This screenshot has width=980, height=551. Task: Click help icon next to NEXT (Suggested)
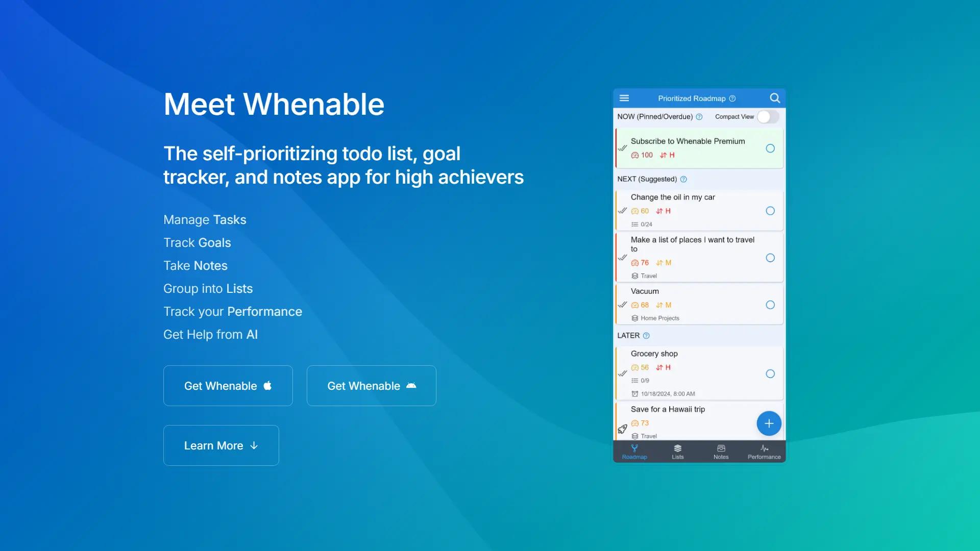683,179
